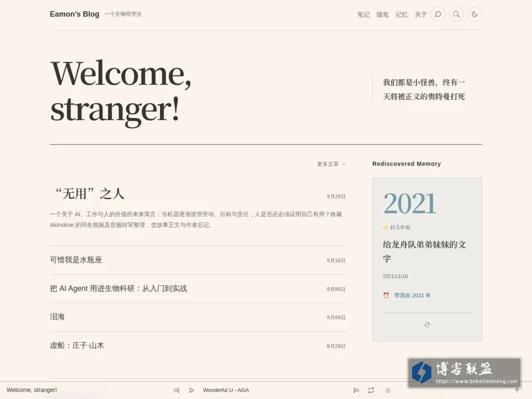The image size is (532, 399).
Task: Open article 把 AI Agent 用进生物科研
Action: (x=118, y=289)
